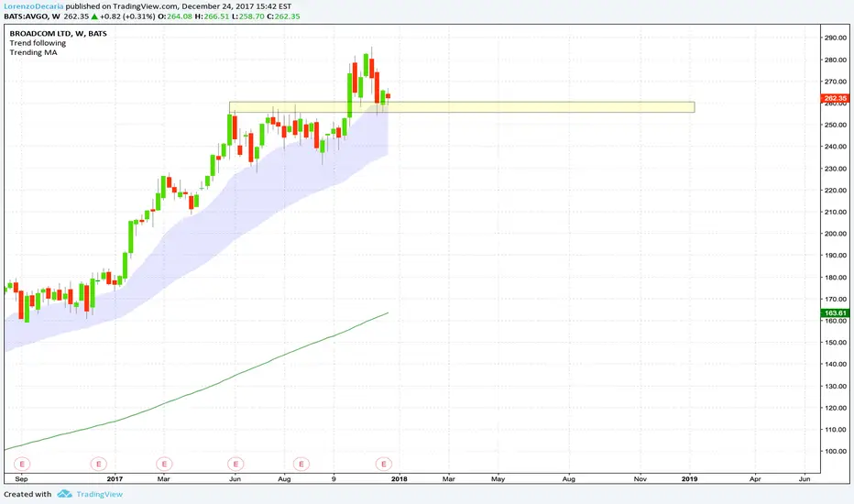The height and width of the screenshot is (504, 854).
Task: Click the 280.00 price axis label
Action: tap(836, 60)
